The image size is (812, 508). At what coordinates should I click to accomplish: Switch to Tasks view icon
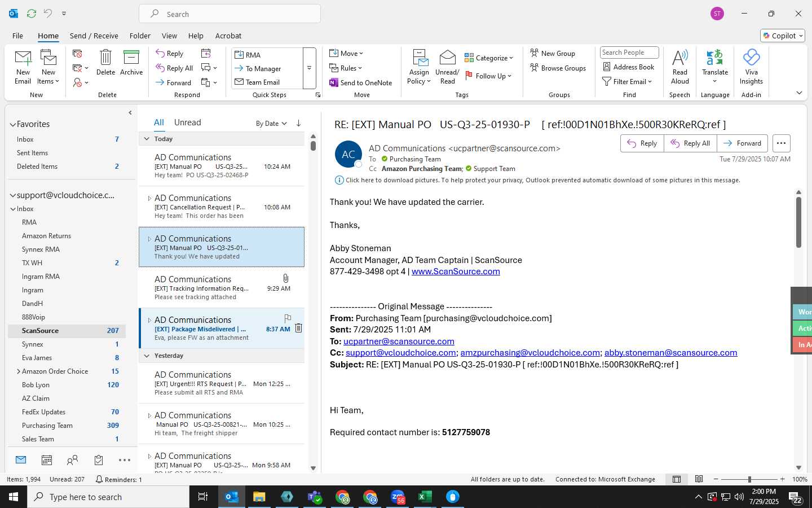pos(99,461)
